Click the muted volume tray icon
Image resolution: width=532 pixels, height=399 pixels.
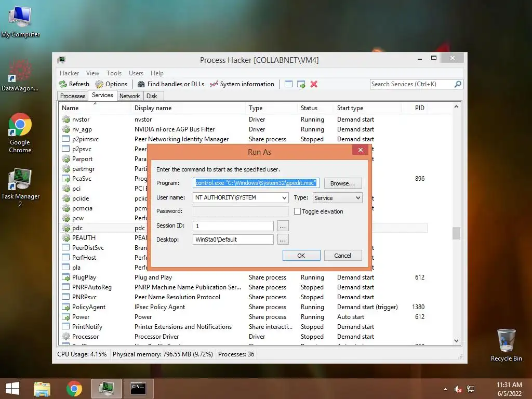pos(458,389)
